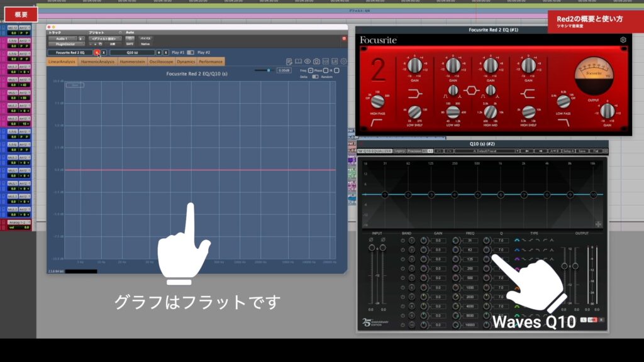This screenshot has width=644, height=362.
Task: Toggle Q10 band 1 power button
Action: 402,241
